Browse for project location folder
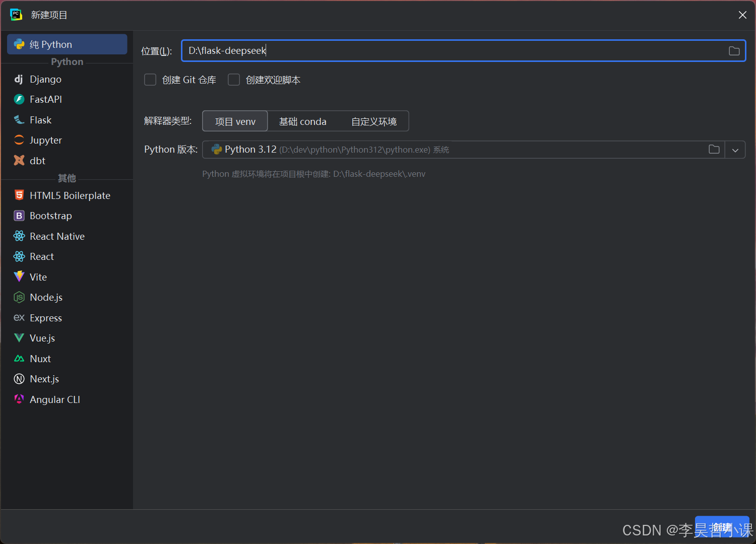The height and width of the screenshot is (544, 756). point(734,51)
